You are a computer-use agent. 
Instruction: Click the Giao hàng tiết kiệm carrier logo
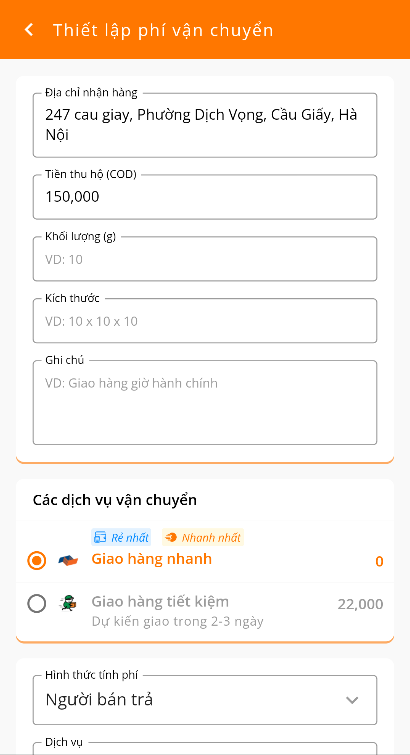click(68, 603)
